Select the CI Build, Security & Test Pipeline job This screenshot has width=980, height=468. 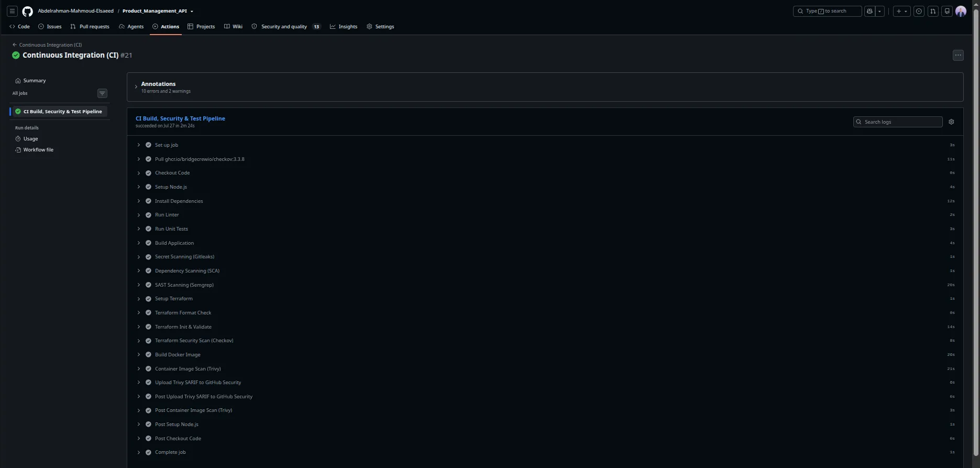click(x=59, y=112)
